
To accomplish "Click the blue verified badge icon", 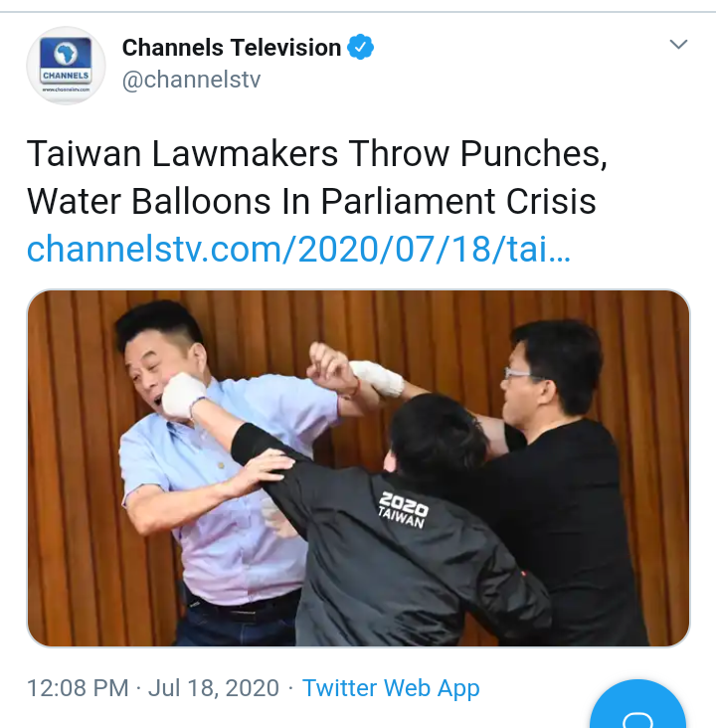I will (x=361, y=47).
